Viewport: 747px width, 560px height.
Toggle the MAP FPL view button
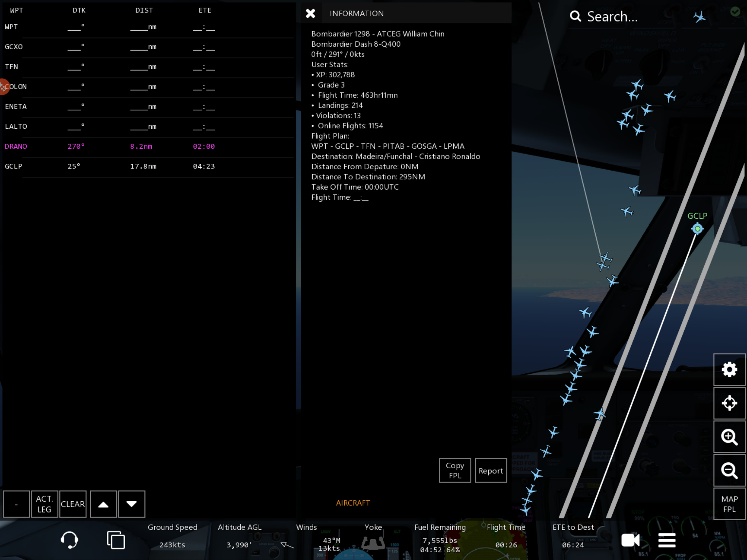(x=729, y=504)
